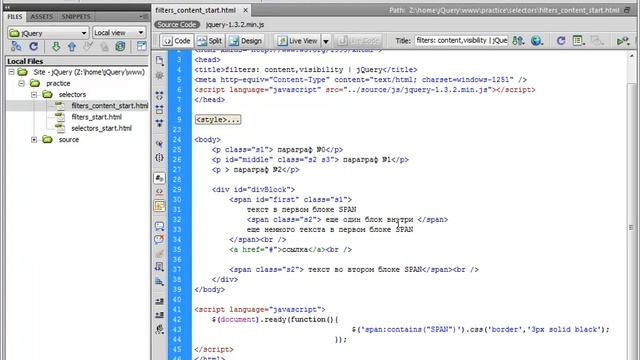Click the scroll-up arrow of code scrollbar
Image resolution: width=640 pixels, height=360 pixels.
632,56
